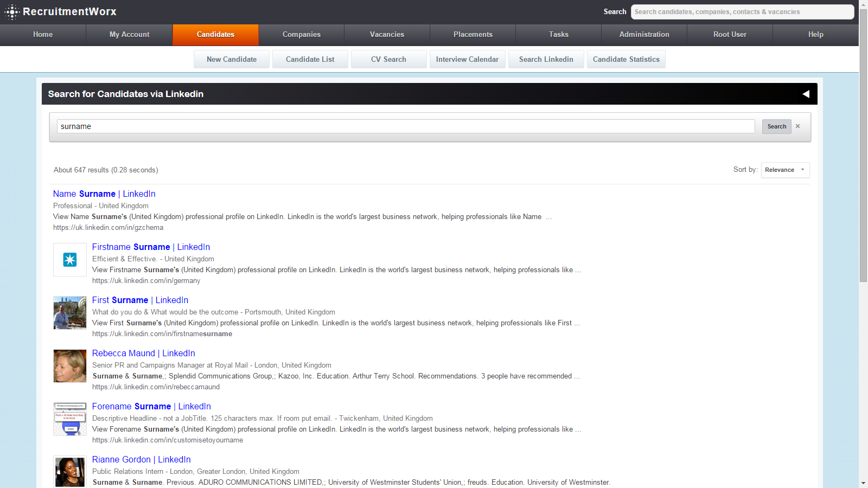Open the First Surname LinkedIn result
Viewport: 868px width, 488px height.
point(140,300)
